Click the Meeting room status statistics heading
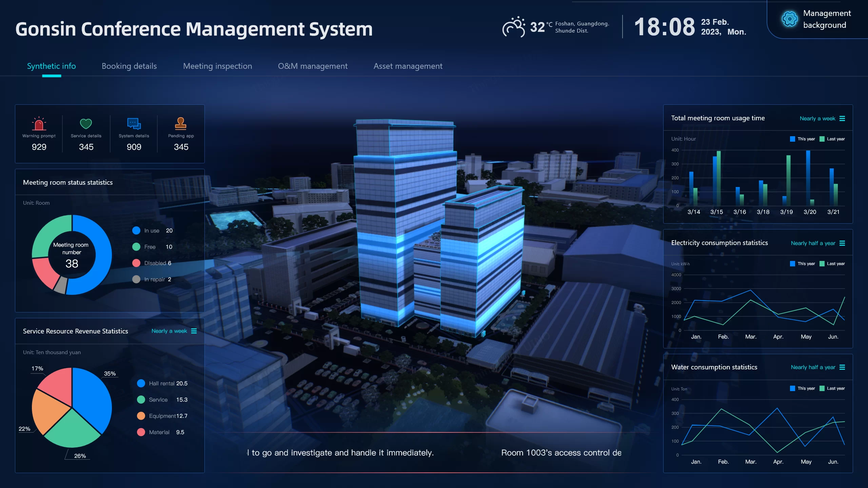The height and width of the screenshot is (488, 868). click(x=68, y=183)
